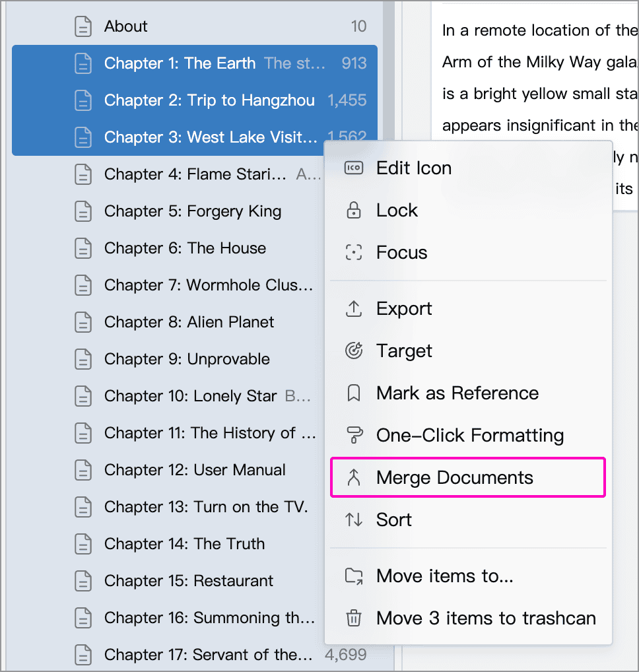Open Chapter 14: The Truth
639x672 pixels.
(x=168, y=543)
